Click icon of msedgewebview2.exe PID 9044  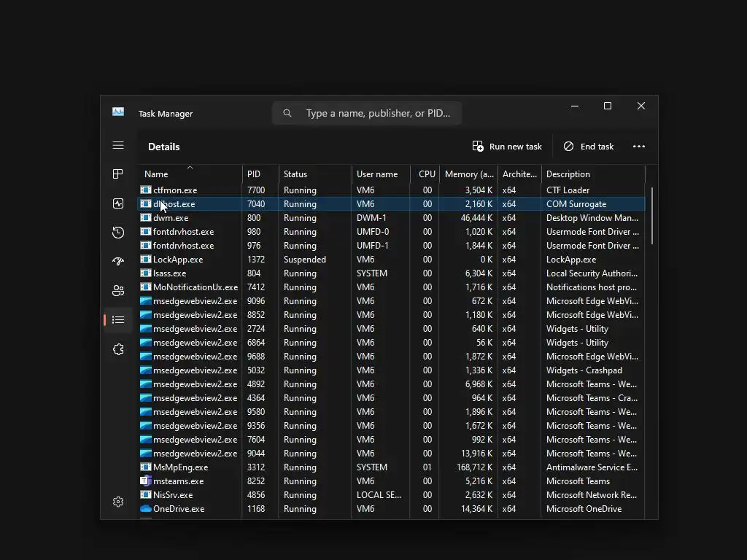(x=146, y=454)
